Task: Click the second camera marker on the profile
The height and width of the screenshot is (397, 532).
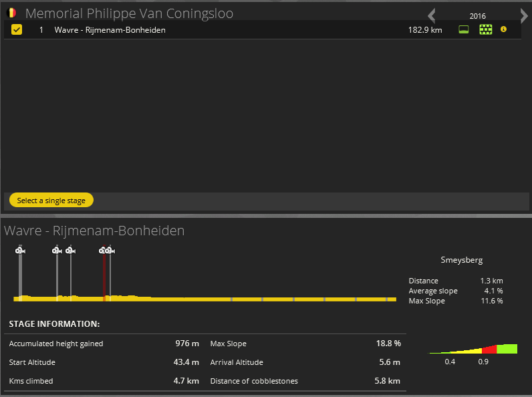Action: click(57, 250)
